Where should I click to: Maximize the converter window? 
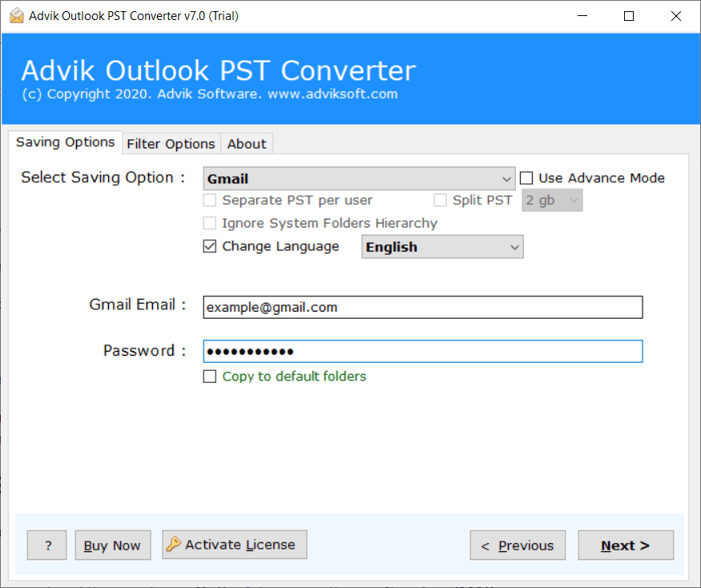(629, 16)
